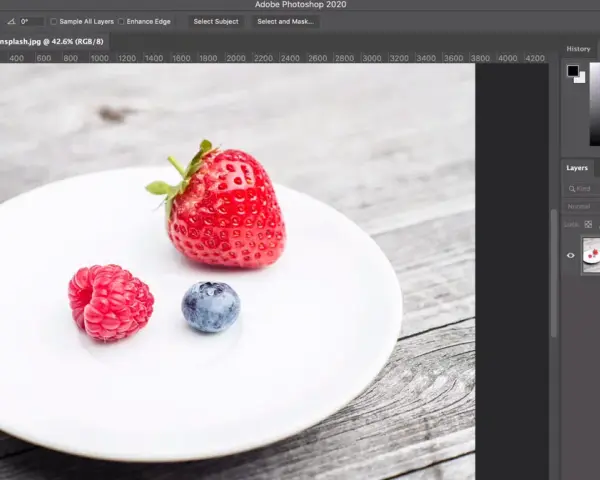Toggle the lock transparent pixels icon
The image size is (600, 480).
[x=588, y=224]
